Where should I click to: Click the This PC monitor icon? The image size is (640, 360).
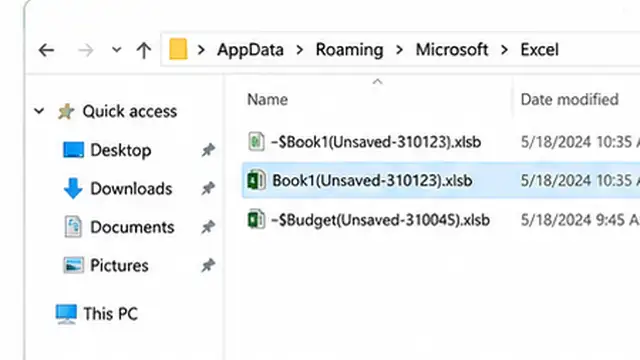(66, 314)
